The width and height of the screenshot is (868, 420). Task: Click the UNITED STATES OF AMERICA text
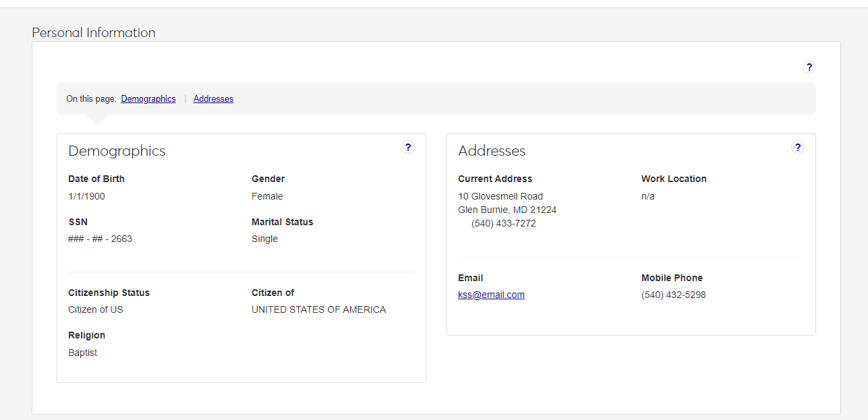[x=318, y=309]
